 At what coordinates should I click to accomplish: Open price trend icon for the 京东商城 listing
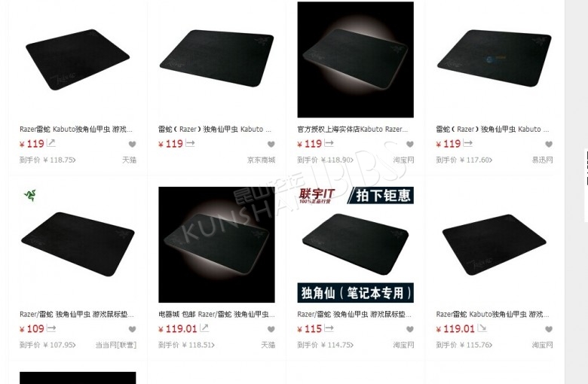point(190,143)
